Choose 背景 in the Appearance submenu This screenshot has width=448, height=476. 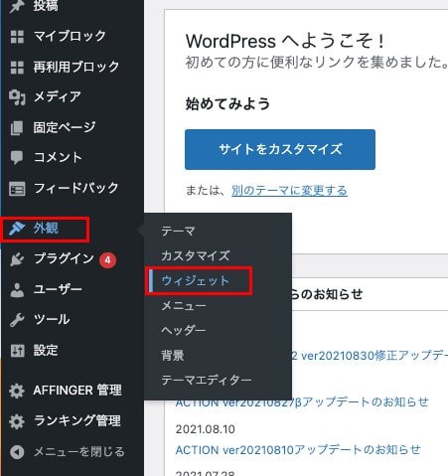[173, 356]
